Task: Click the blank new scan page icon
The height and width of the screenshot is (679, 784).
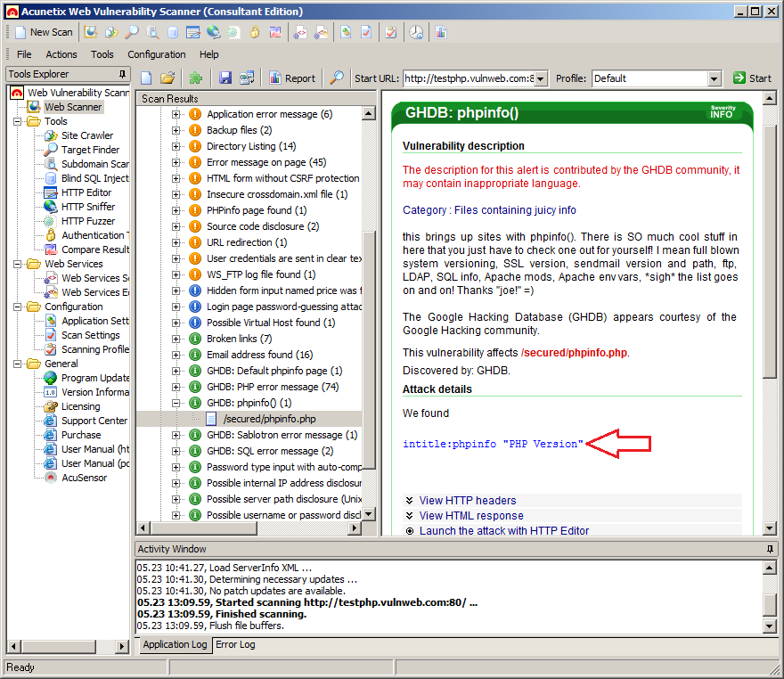Action: (146, 78)
